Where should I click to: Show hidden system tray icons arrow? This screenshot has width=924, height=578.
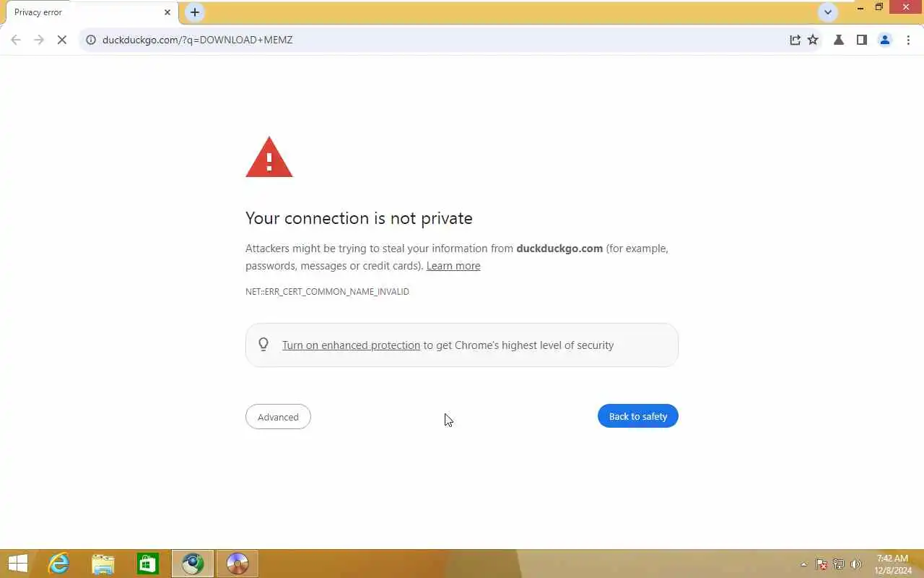pyautogui.click(x=803, y=564)
